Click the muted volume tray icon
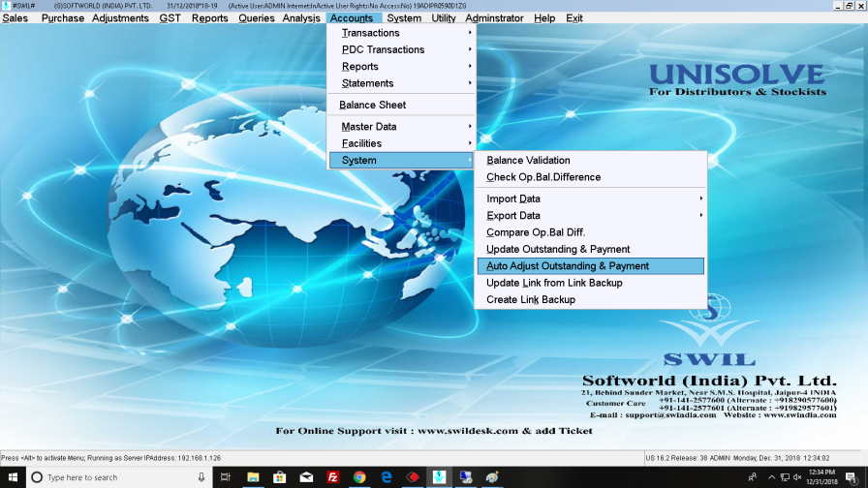The width and height of the screenshot is (868, 488). point(797,477)
